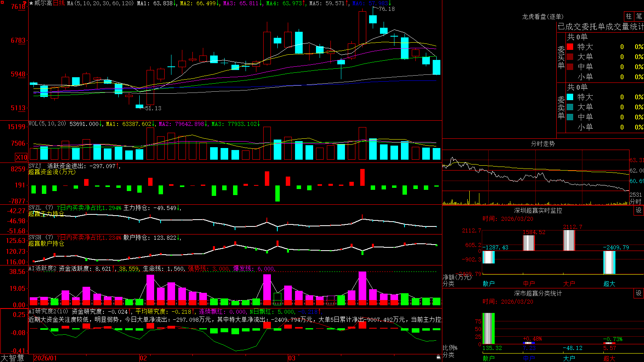
Task: Click the 主力持仓: -49.549 value
Action: point(151,208)
